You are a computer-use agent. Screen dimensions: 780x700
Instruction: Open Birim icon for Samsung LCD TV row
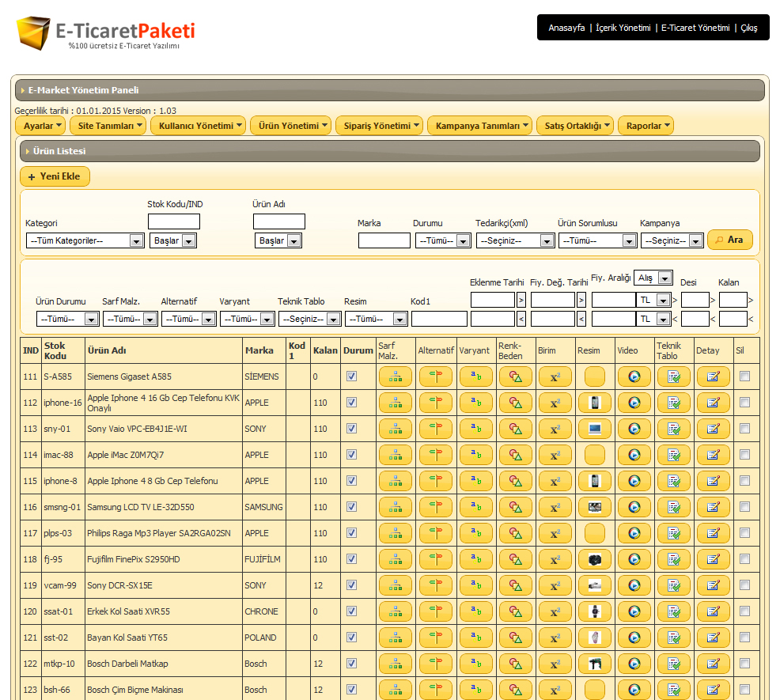coord(555,508)
